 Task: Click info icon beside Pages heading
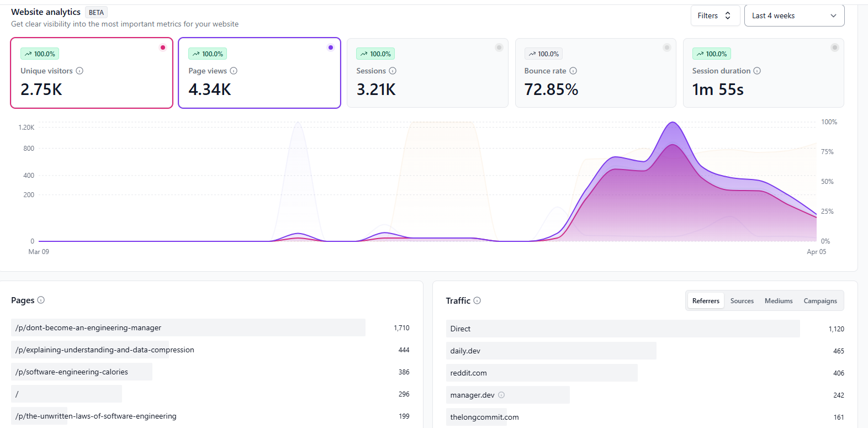(x=41, y=300)
